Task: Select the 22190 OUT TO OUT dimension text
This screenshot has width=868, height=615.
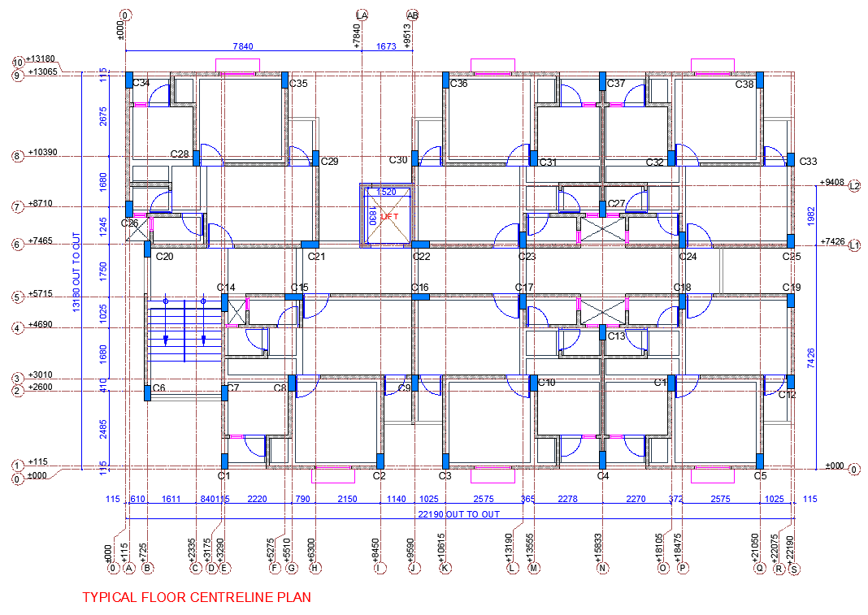Action: [459, 513]
